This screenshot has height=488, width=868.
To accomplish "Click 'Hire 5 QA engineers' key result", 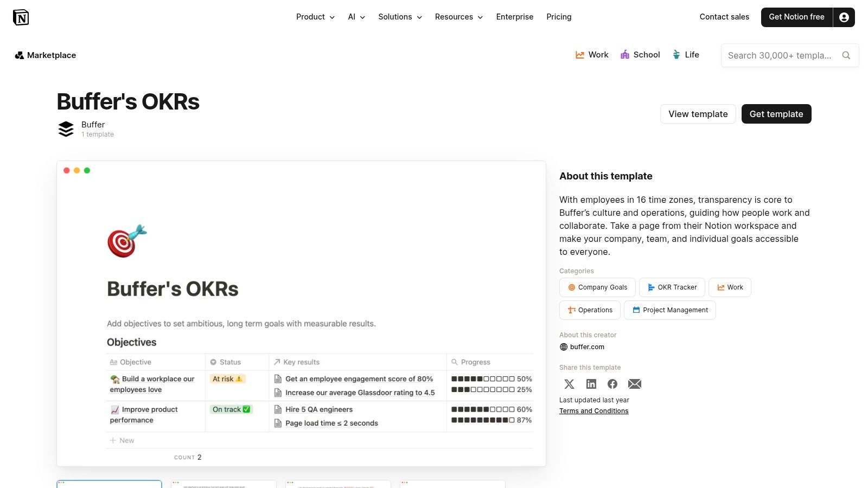I will click(x=319, y=409).
